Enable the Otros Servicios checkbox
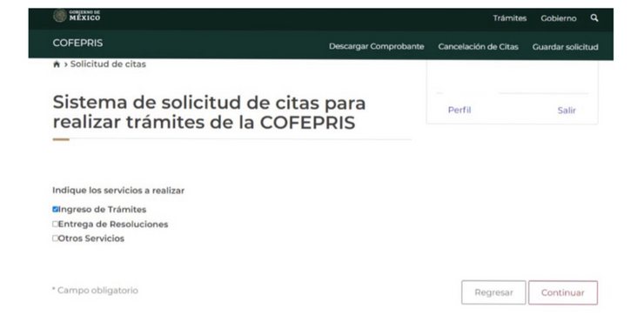The image size is (644, 322). coord(56,238)
